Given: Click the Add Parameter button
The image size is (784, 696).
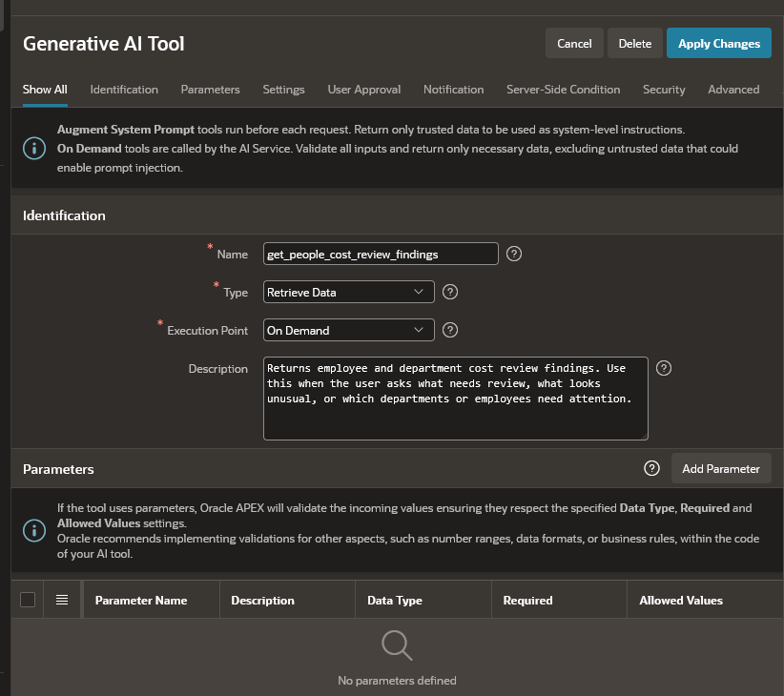Looking at the screenshot, I should [720, 468].
